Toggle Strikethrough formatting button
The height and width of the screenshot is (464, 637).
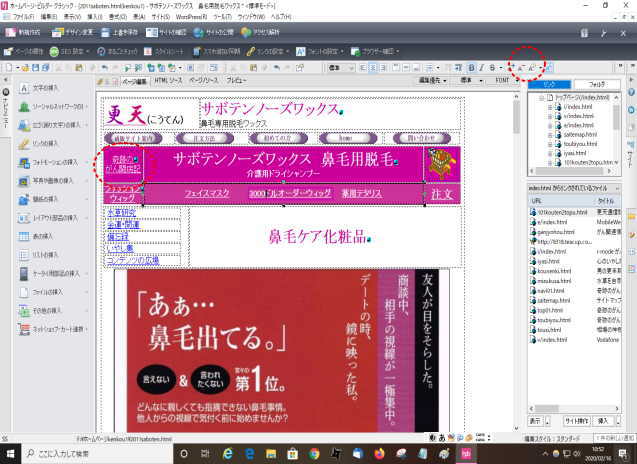pos(492,68)
